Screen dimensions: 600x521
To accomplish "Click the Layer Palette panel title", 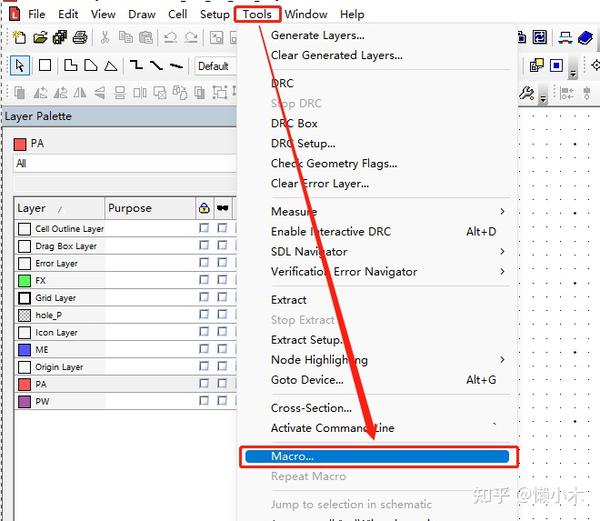I will click(x=38, y=116).
